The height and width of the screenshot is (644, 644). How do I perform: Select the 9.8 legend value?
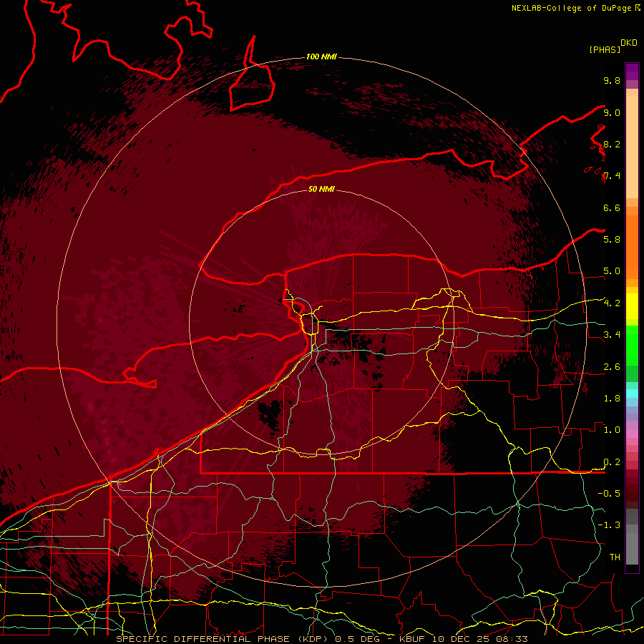pyautogui.click(x=612, y=80)
